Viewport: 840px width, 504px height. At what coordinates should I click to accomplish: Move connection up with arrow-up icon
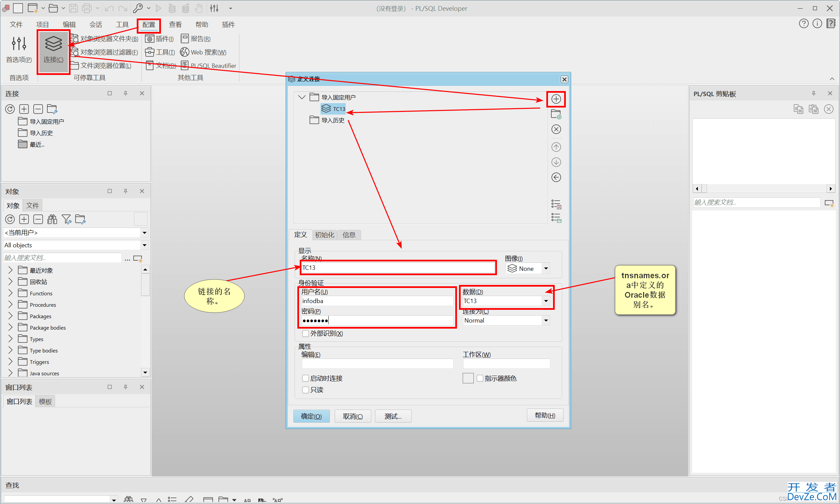(x=556, y=147)
